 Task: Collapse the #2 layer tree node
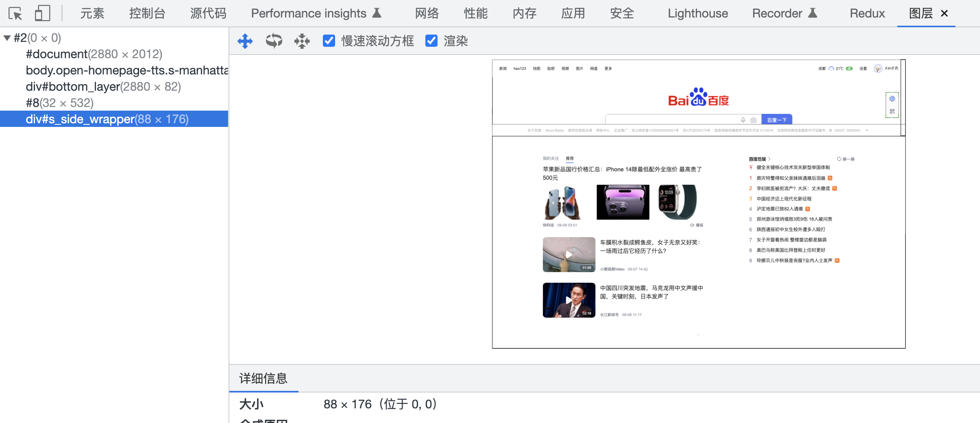[7, 37]
